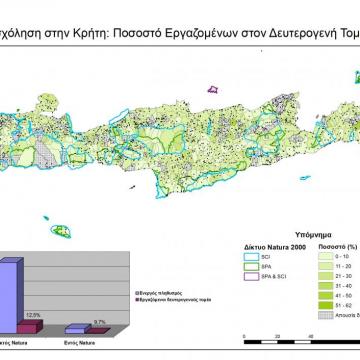
Task: Select the 11 - 20 percent color swatch
Action: point(326,266)
